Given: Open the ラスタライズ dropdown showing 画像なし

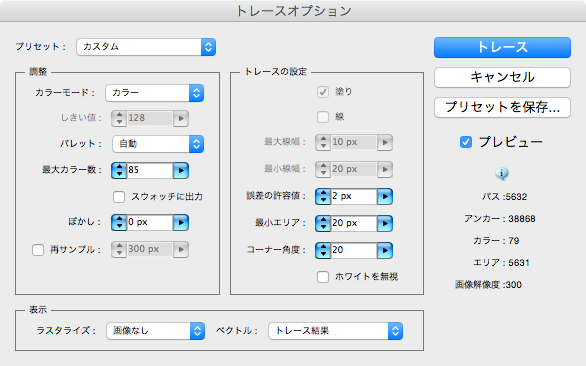Looking at the screenshot, I should click(155, 331).
